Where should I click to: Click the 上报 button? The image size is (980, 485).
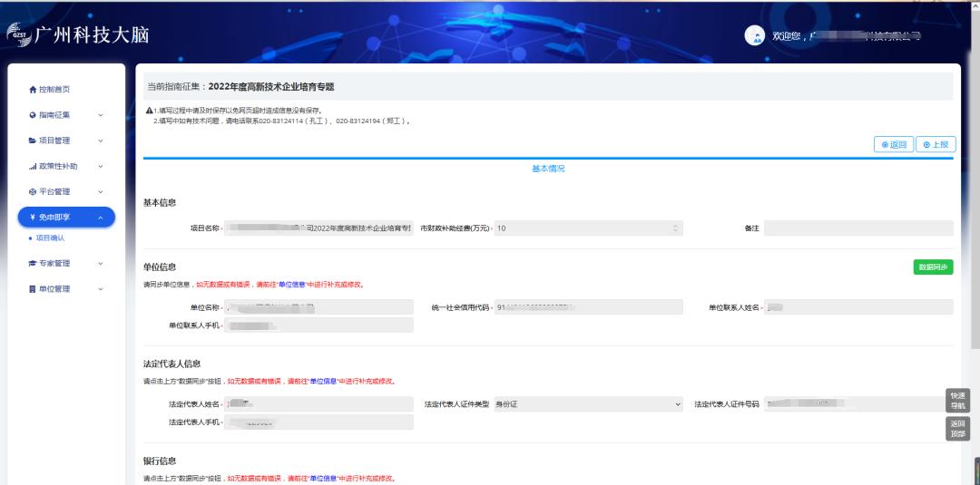coord(935,144)
